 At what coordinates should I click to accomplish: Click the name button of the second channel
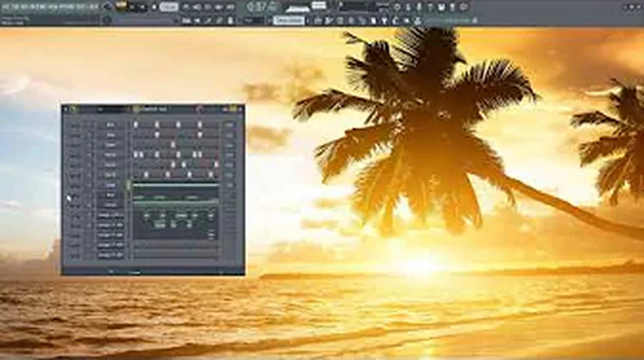(111, 135)
